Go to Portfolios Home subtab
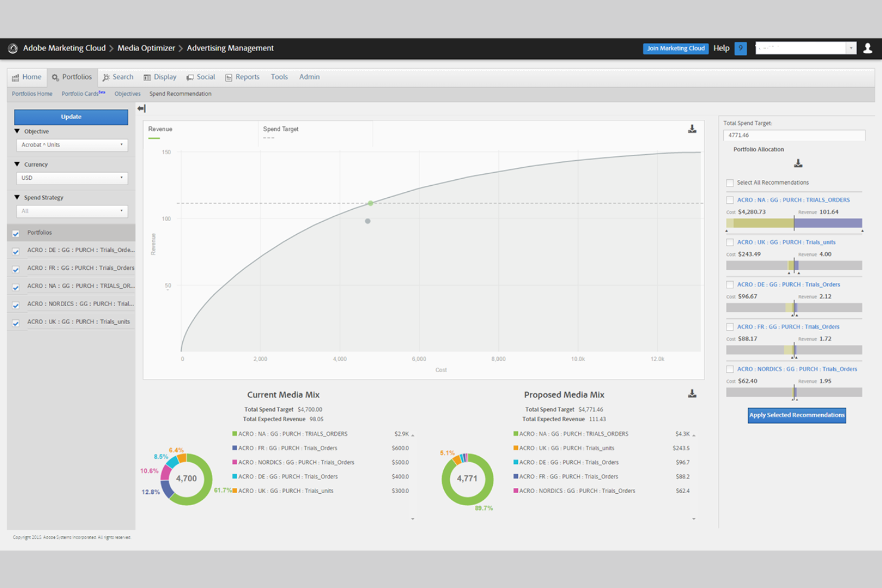The height and width of the screenshot is (588, 882). pos(32,94)
